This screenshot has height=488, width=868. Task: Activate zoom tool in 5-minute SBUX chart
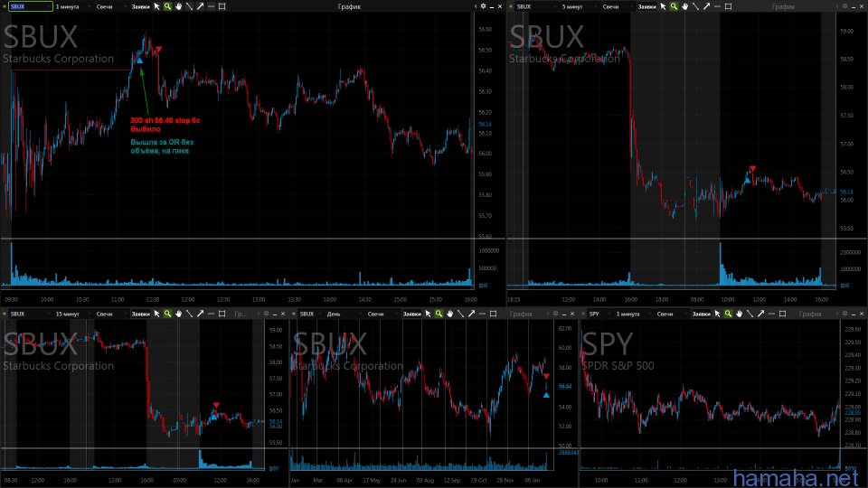674,6
